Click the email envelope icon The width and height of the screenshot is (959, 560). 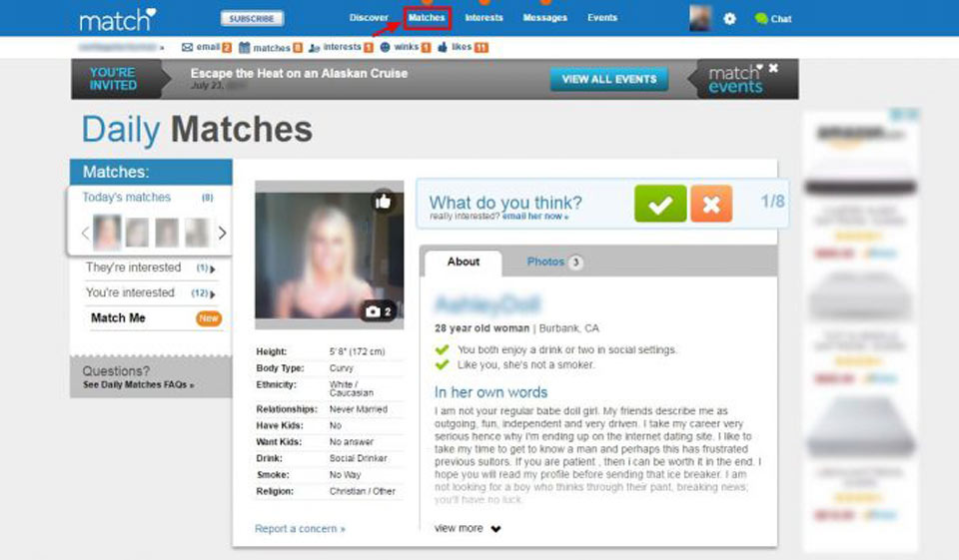pos(187,47)
